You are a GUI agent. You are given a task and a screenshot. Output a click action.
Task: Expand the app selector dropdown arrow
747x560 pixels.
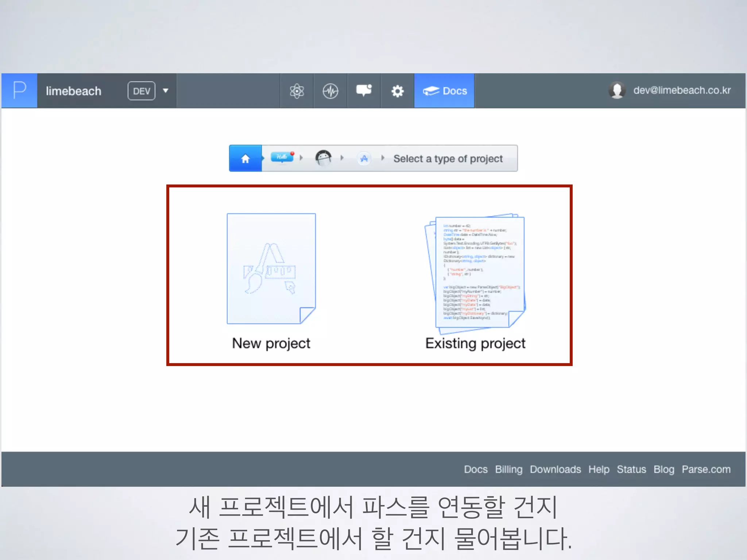(x=166, y=91)
